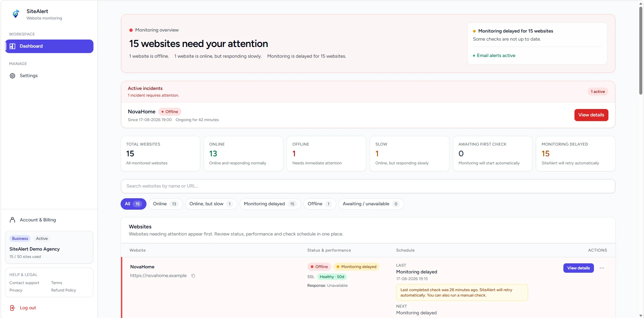Click the Log out icon
The height and width of the screenshot is (318, 644).
coord(12,308)
